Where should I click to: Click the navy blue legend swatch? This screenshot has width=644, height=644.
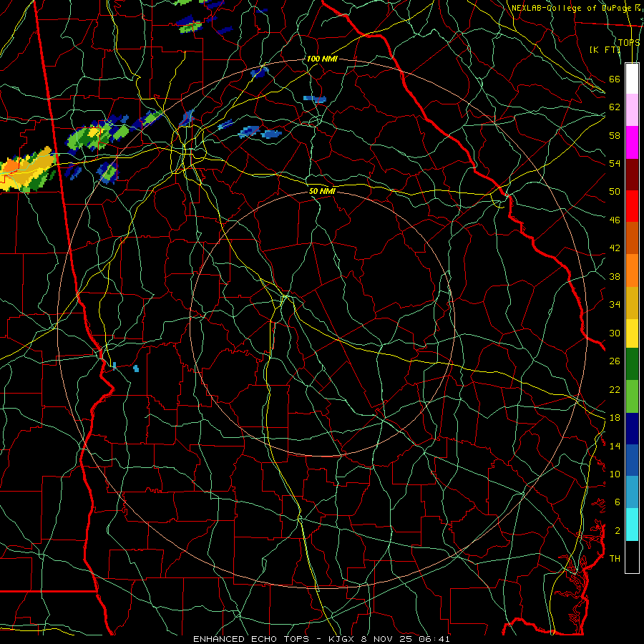point(632,429)
